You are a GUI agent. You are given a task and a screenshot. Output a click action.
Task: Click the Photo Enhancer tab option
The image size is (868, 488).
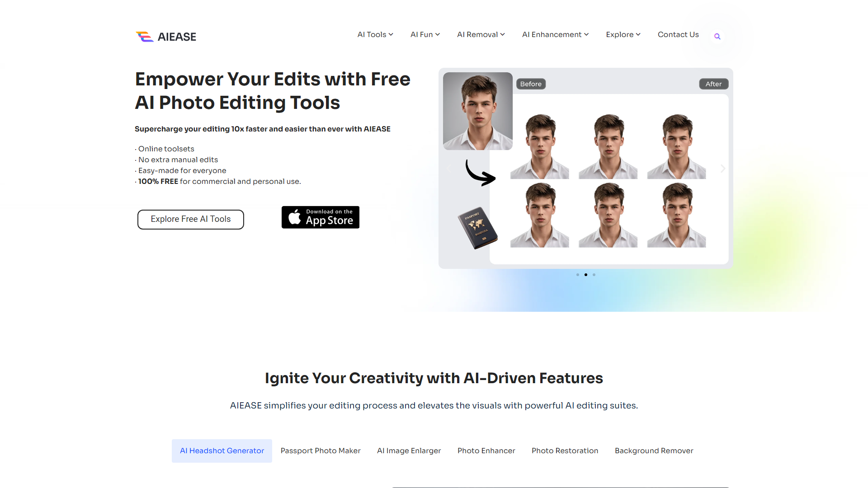pyautogui.click(x=486, y=450)
